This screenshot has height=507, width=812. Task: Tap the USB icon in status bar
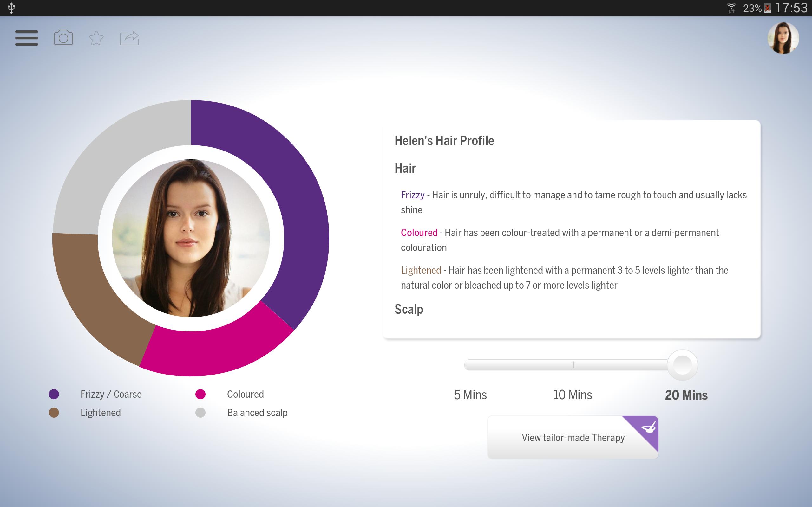tap(11, 8)
